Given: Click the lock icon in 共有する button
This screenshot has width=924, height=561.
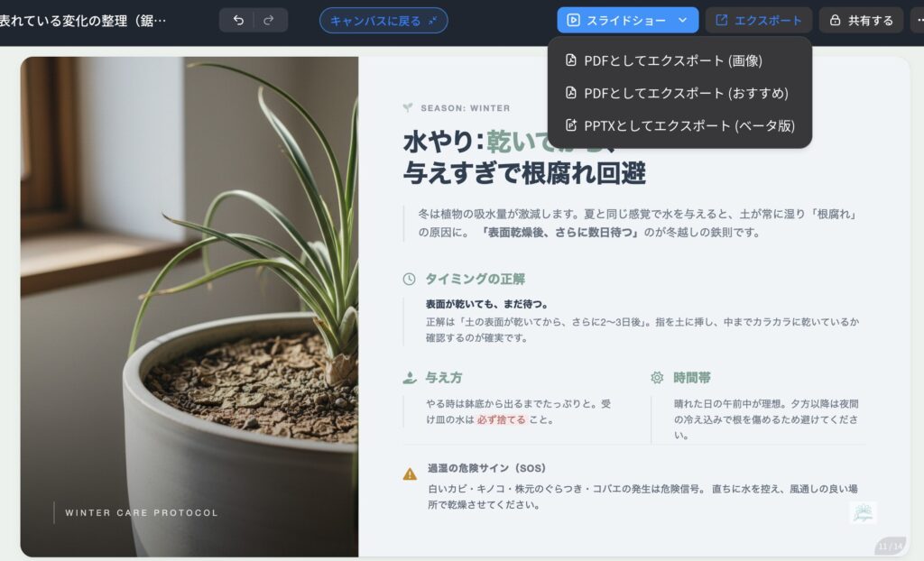Looking at the screenshot, I should pos(835,21).
